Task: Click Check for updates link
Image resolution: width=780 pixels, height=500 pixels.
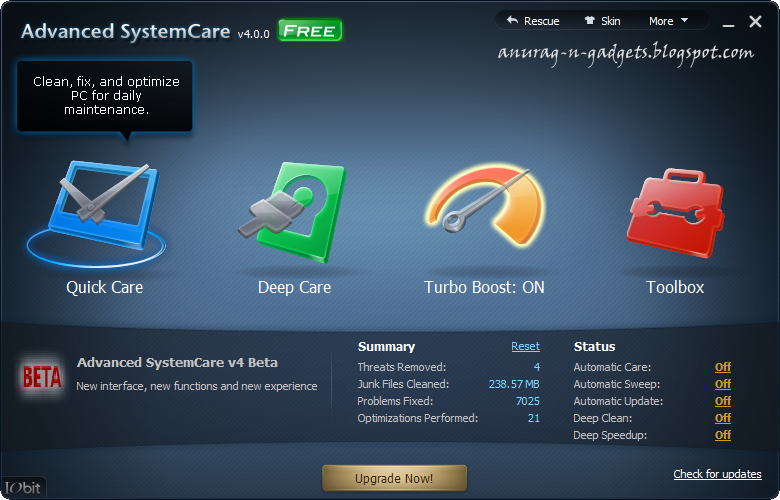Action: click(x=717, y=474)
